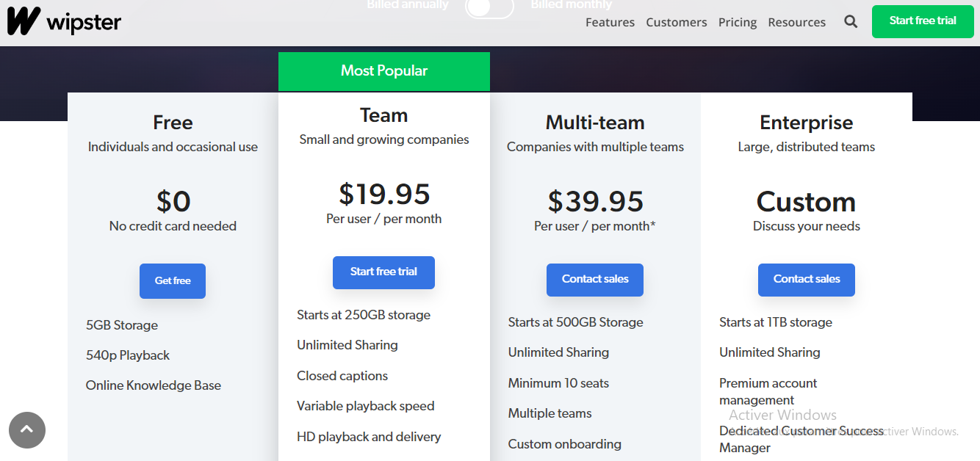Click 'Online Knowledge Base' feature
This screenshot has width=980, height=461.
click(x=154, y=385)
